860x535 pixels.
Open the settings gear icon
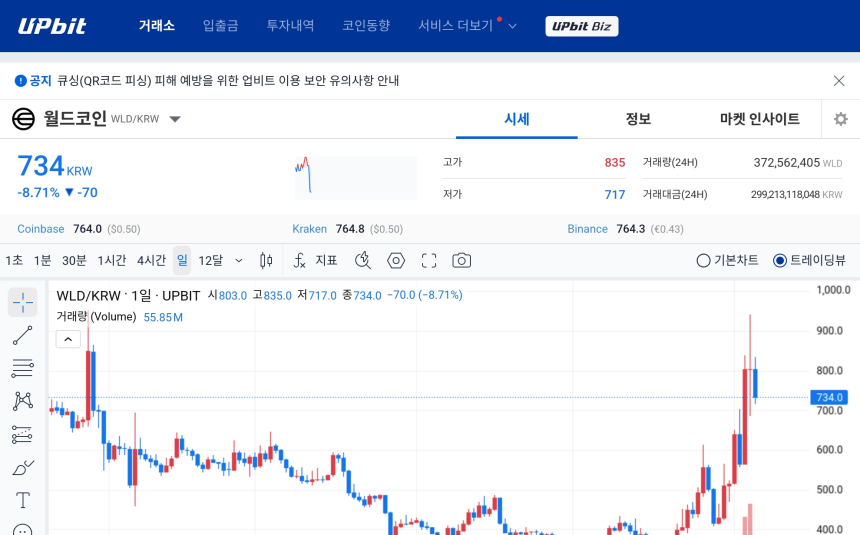pos(840,119)
